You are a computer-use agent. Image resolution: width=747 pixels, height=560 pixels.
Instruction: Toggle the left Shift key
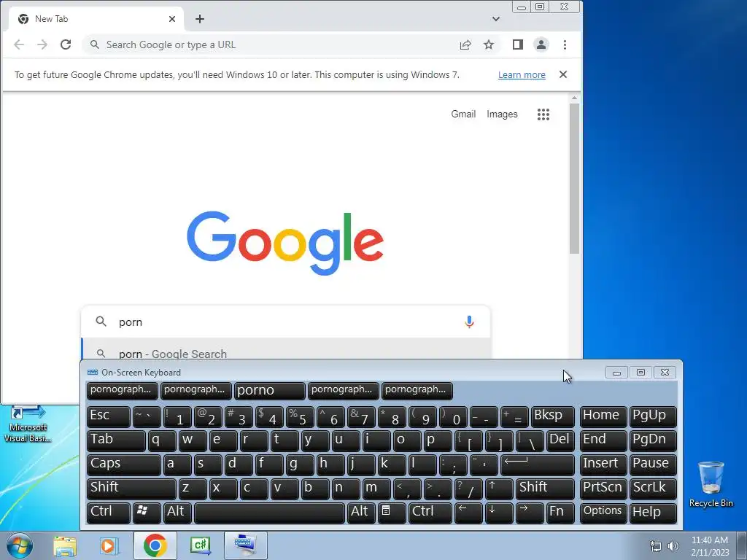coord(131,488)
